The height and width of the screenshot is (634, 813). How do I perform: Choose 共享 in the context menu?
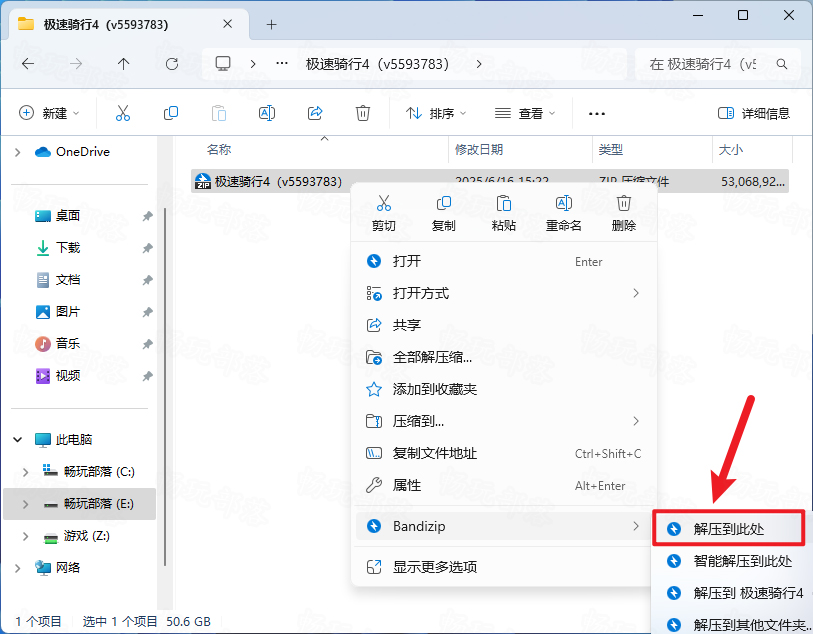[x=503, y=325]
